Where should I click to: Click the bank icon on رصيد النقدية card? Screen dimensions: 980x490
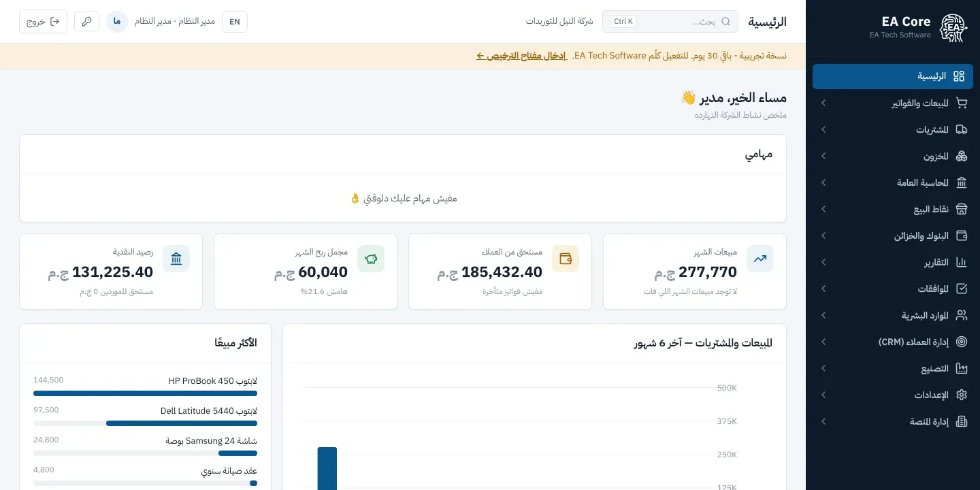tap(176, 259)
